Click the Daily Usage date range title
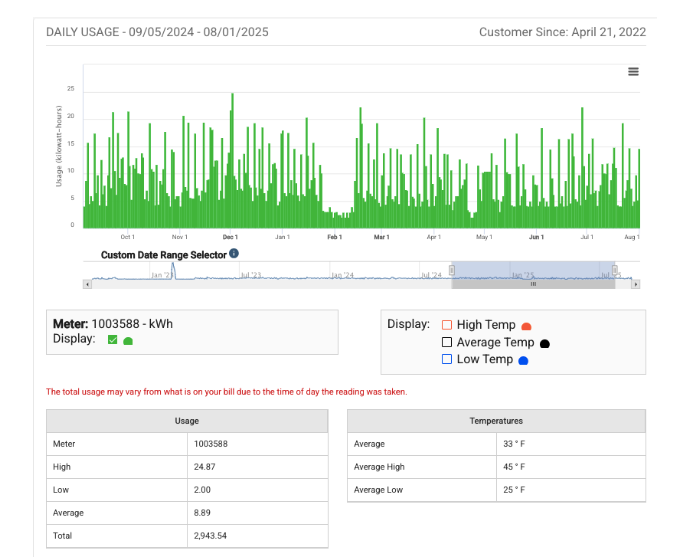 click(x=157, y=32)
